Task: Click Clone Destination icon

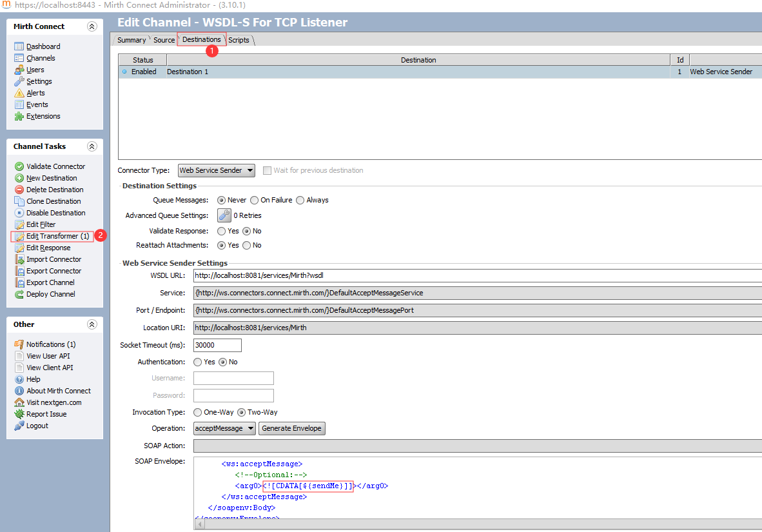Action: [19, 202]
